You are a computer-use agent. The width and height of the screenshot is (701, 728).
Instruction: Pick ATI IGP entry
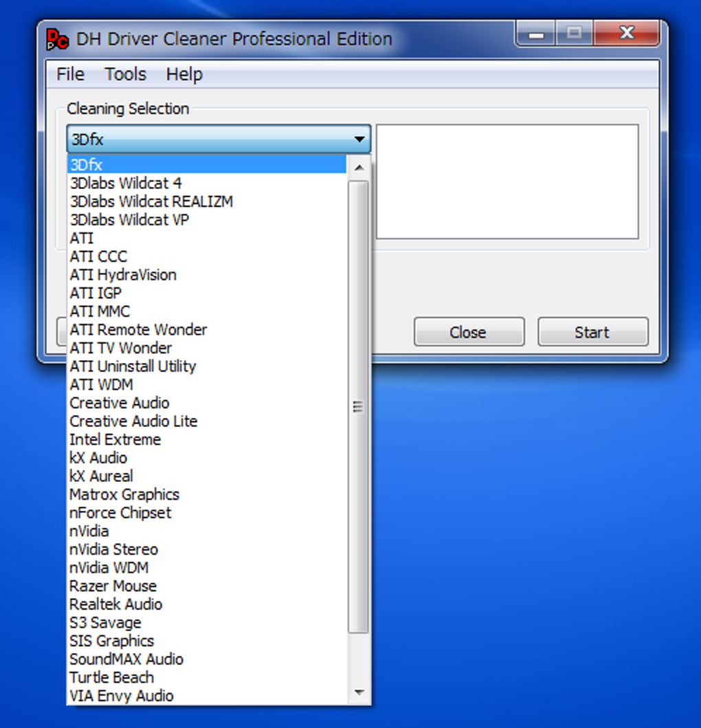pyautogui.click(x=207, y=293)
